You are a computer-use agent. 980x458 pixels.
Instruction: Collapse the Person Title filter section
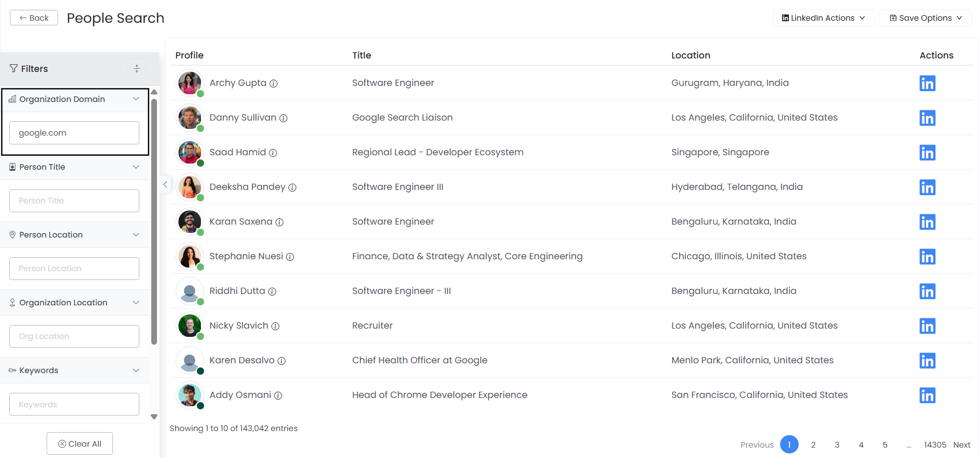tap(136, 167)
